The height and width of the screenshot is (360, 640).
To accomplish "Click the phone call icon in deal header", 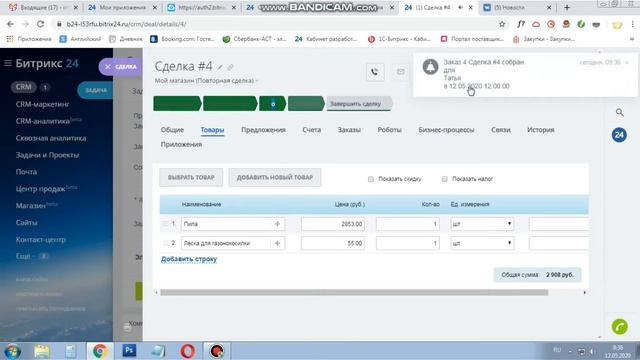I will (x=375, y=72).
